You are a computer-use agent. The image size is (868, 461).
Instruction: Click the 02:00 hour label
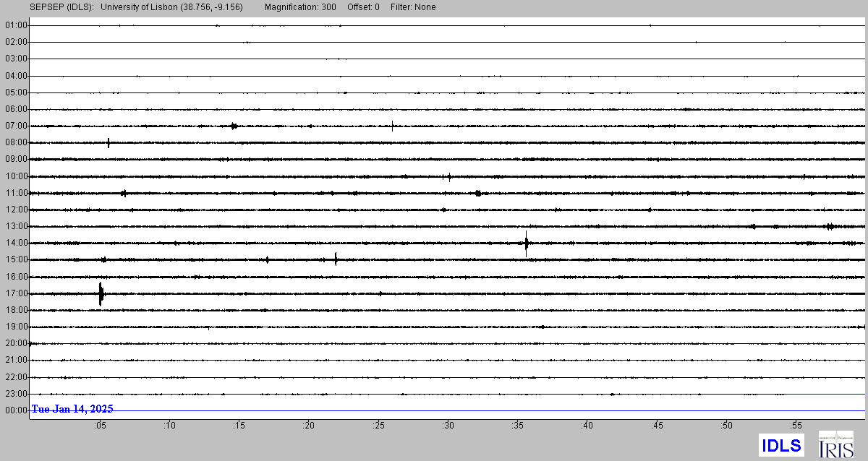click(x=16, y=42)
